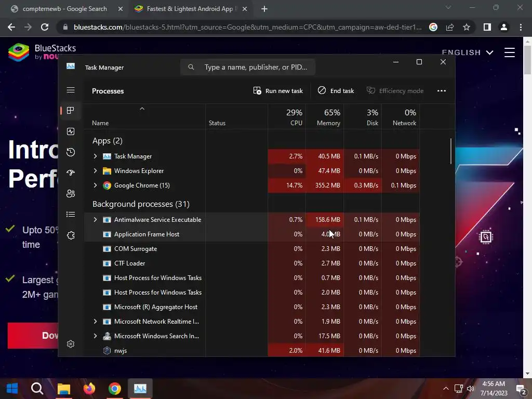Click the Task Manager title bar icon
This screenshot has height=399, width=532.
[71, 66]
